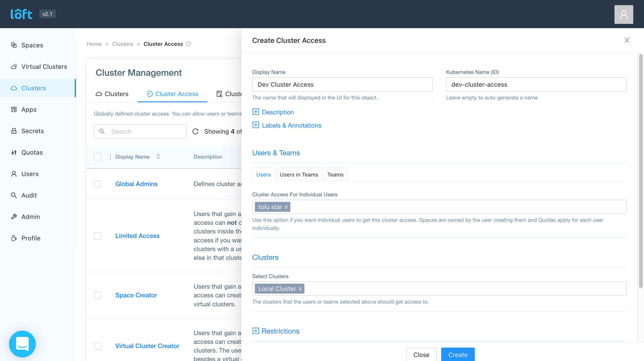Navigate to Quotas using the sliders icon
This screenshot has height=361, width=644.
pos(32,152)
